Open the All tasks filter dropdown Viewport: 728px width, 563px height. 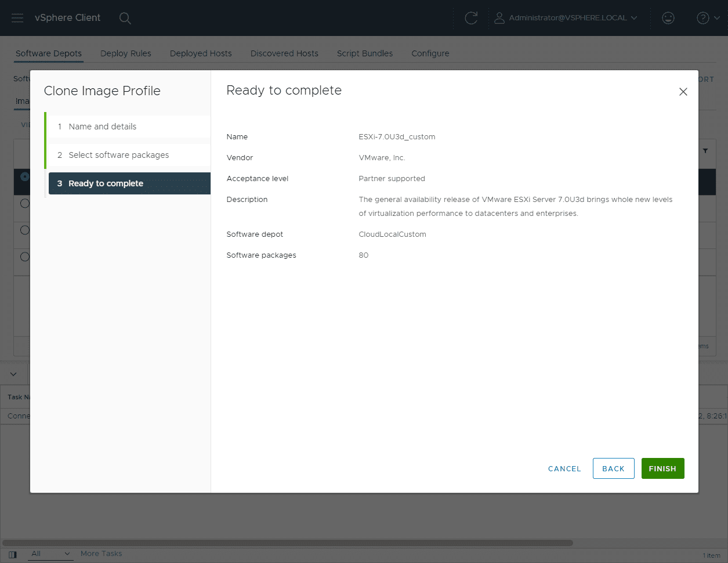tap(50, 554)
